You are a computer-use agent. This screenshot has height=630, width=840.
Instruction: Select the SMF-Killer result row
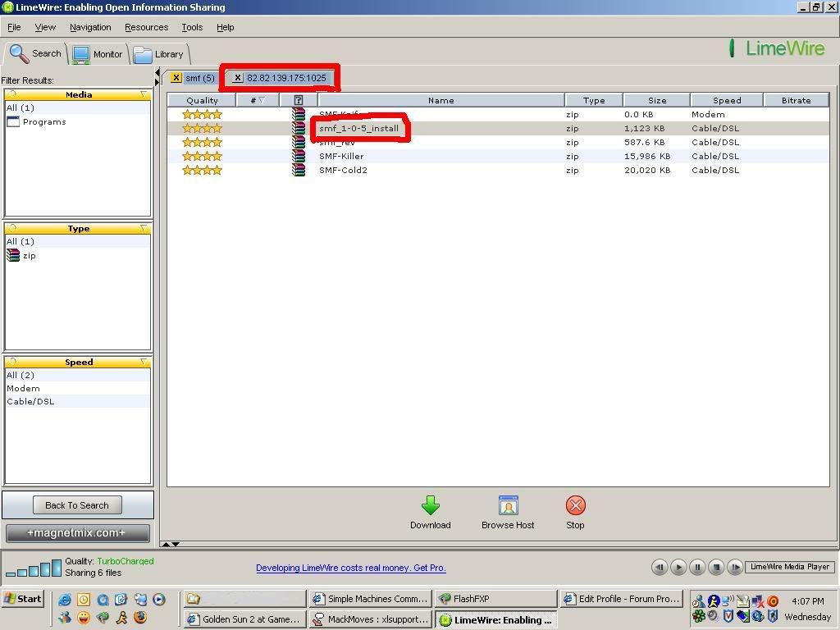[x=498, y=157]
